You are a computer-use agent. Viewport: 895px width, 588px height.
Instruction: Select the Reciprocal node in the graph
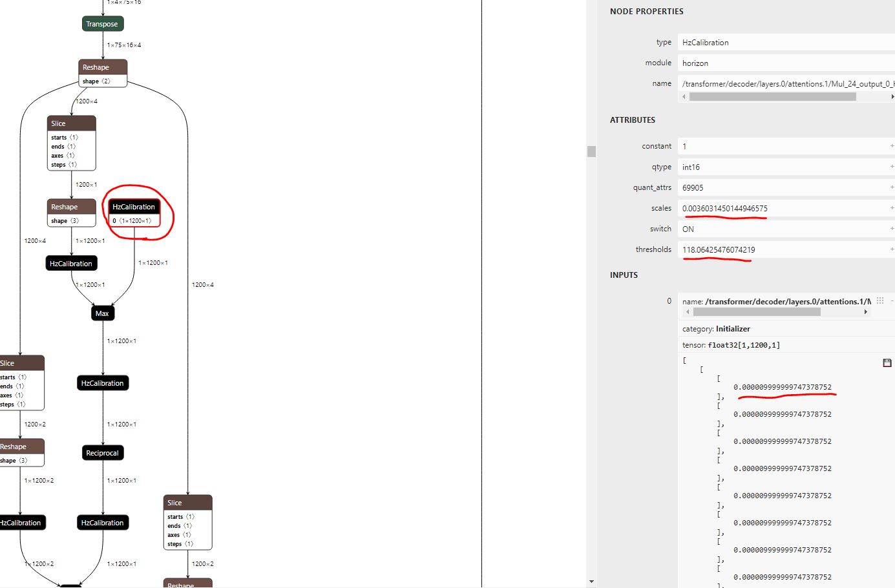click(x=102, y=453)
